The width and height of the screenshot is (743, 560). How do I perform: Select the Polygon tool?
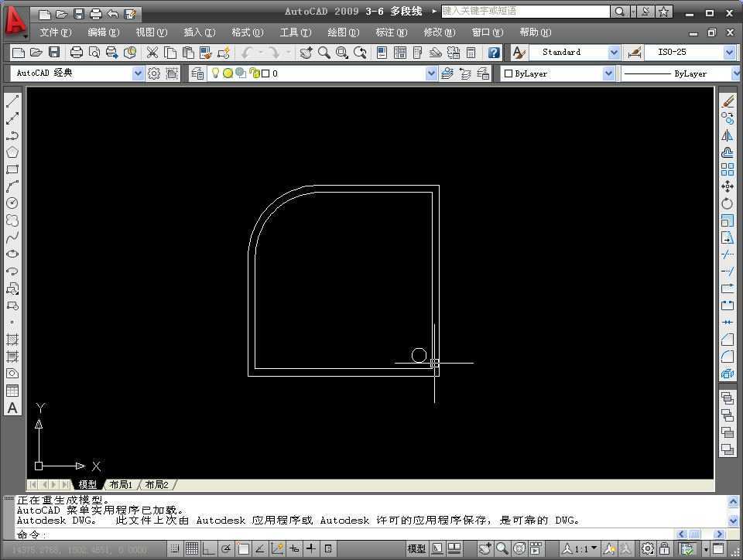click(12, 152)
